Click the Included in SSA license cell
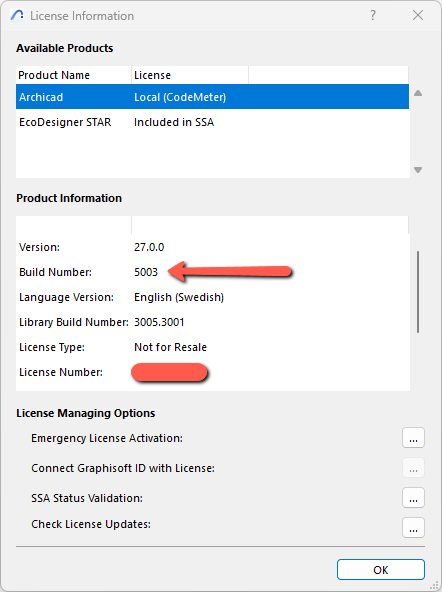This screenshot has height=592, width=442. click(x=174, y=122)
